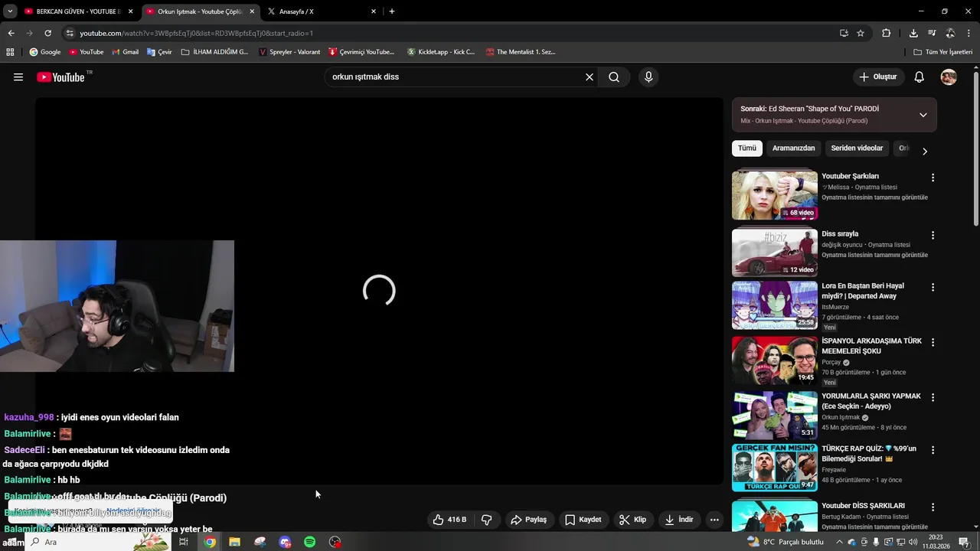Open File Explorer from the taskbar

coord(235,542)
